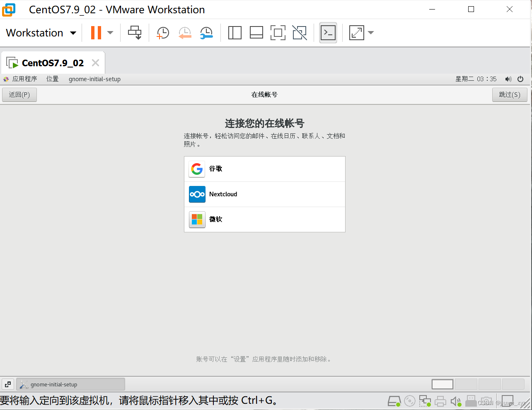Open the gnome-initial-setup app menu
The width and height of the screenshot is (532, 410).
tap(94, 79)
